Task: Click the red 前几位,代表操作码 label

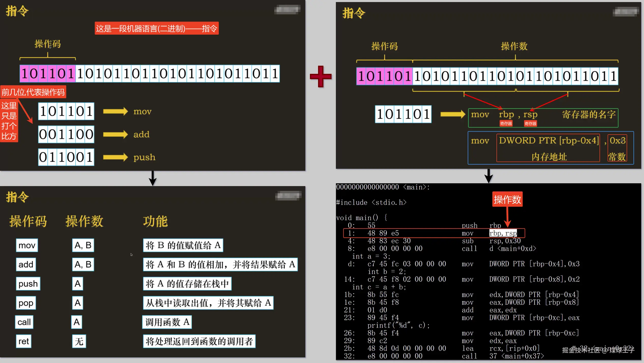Action: tap(33, 92)
